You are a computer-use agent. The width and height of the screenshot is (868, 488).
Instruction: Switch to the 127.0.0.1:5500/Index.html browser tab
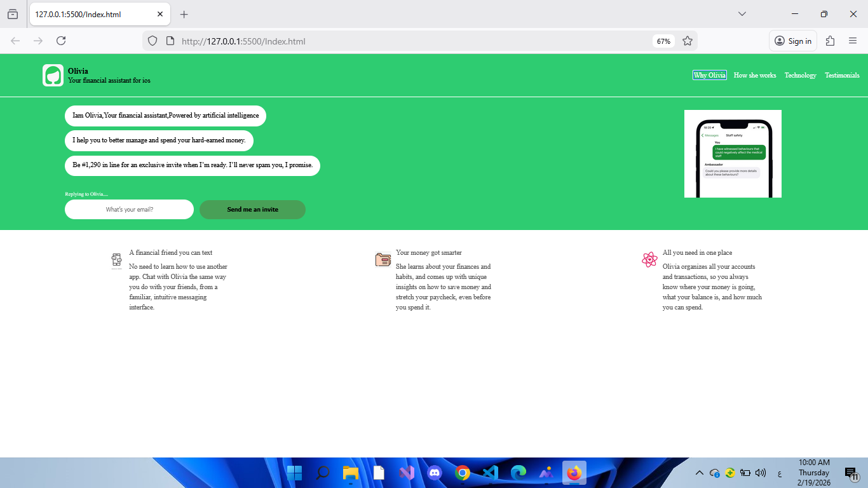[x=100, y=14]
